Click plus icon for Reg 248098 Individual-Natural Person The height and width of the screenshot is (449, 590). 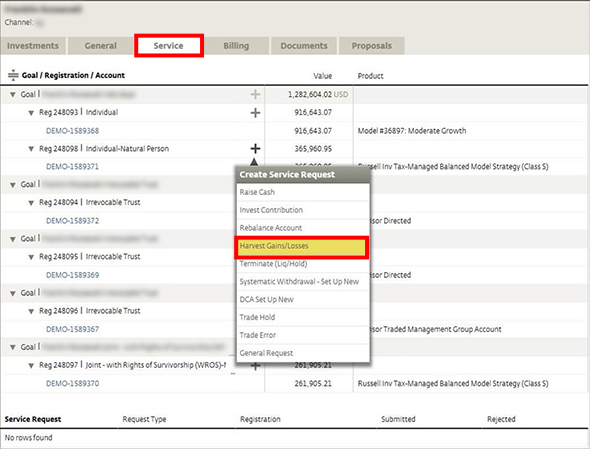[255, 149]
